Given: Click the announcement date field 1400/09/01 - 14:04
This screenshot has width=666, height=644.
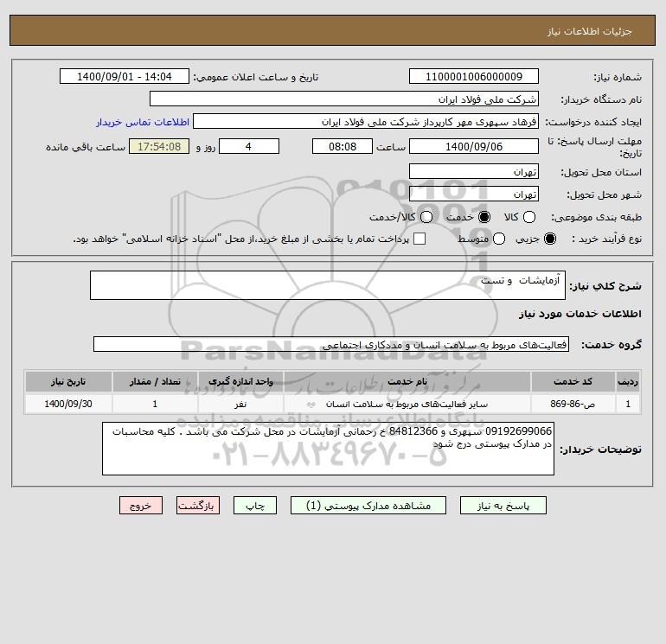Looking at the screenshot, I should pos(124,76).
